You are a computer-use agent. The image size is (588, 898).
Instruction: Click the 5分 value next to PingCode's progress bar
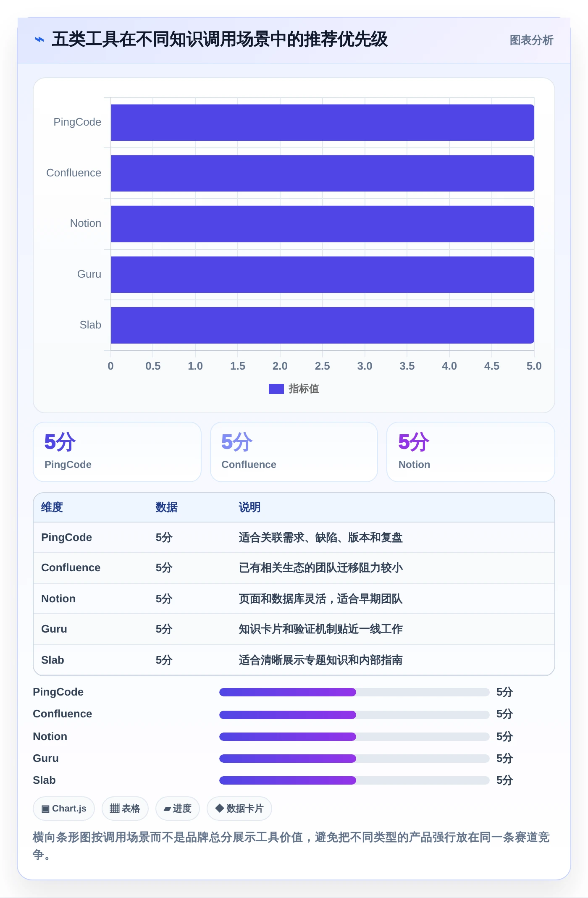[x=505, y=692]
